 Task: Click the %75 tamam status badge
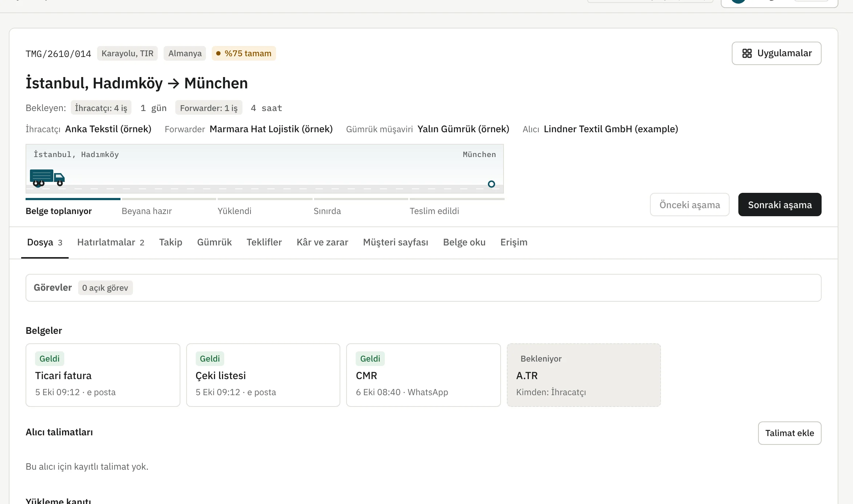point(244,53)
